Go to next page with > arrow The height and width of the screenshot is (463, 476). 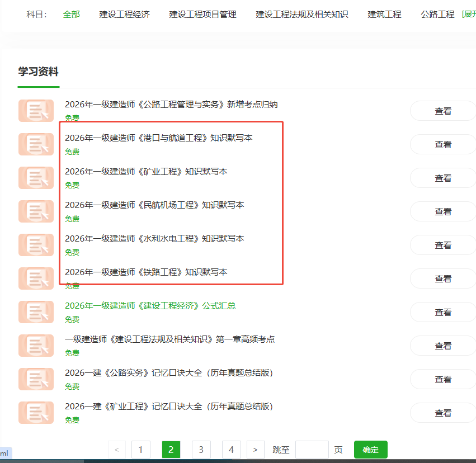click(x=255, y=450)
